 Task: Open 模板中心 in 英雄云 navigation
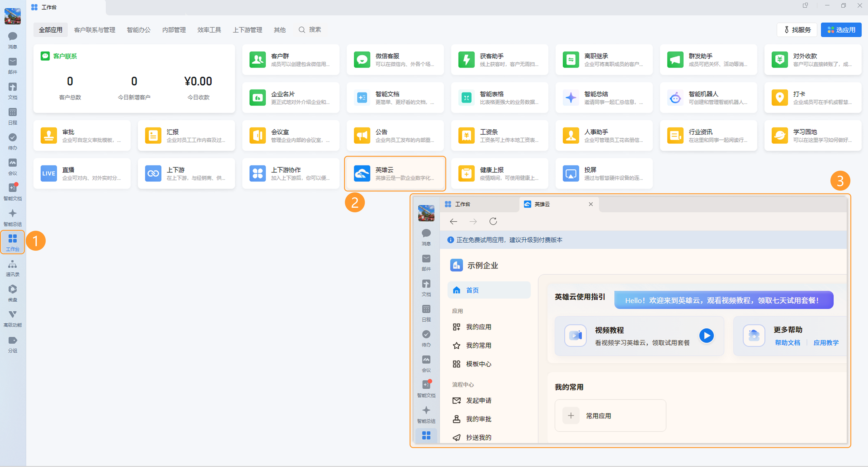tap(472, 364)
